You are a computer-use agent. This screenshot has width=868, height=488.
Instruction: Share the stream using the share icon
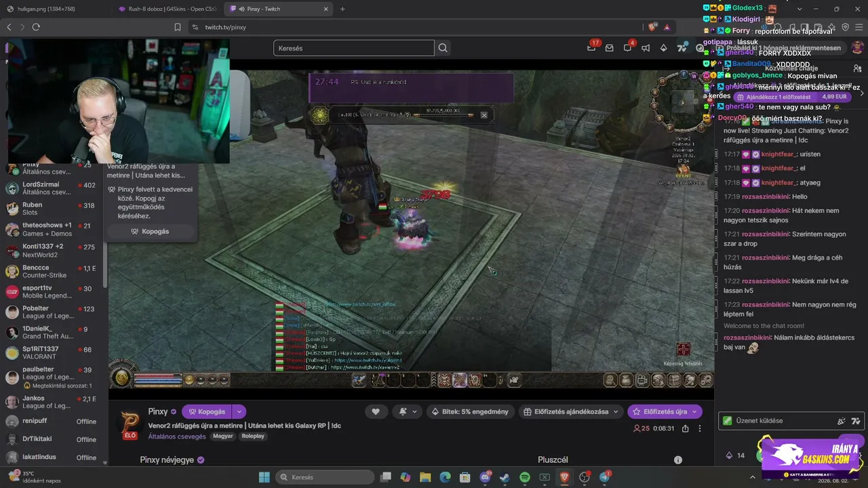(x=686, y=428)
